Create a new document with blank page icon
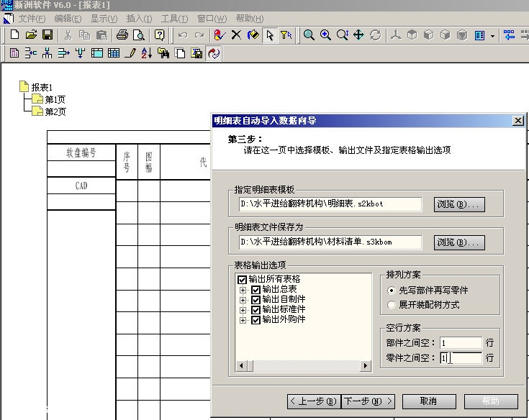Image resolution: width=529 pixels, height=420 pixels. tap(14, 35)
